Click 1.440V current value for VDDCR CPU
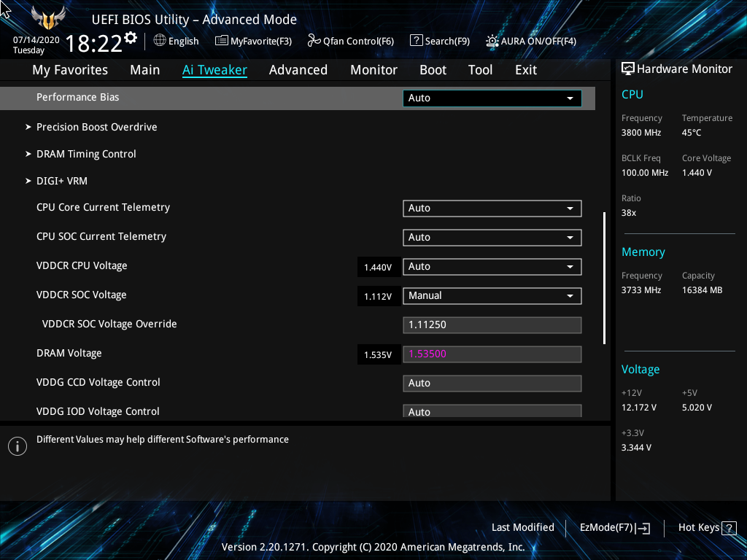747x560 pixels. coord(378,268)
